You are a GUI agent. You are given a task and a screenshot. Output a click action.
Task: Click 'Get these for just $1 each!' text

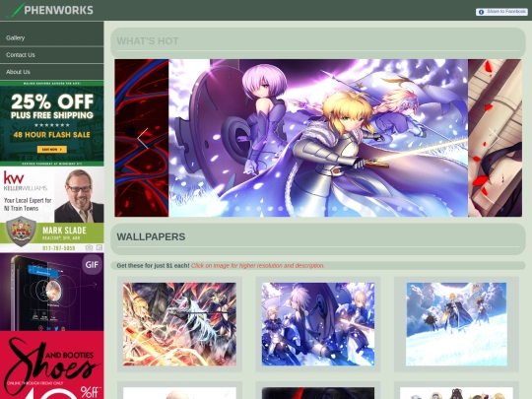(x=153, y=266)
